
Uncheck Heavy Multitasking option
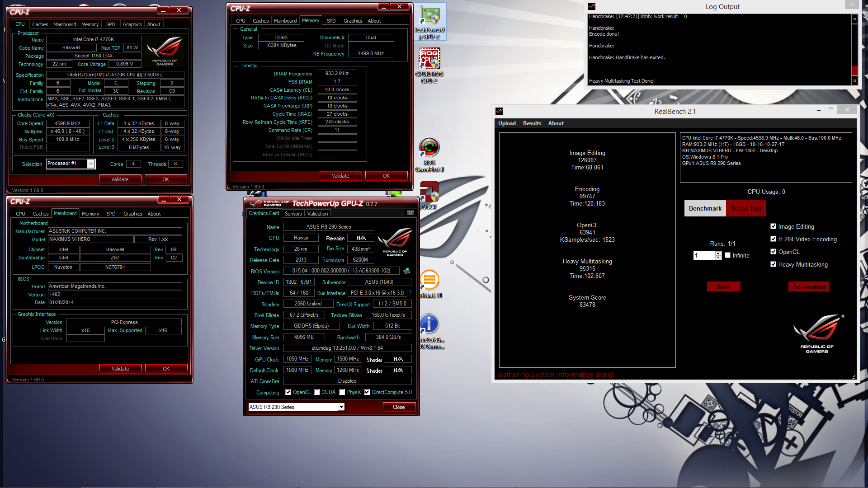tap(773, 264)
